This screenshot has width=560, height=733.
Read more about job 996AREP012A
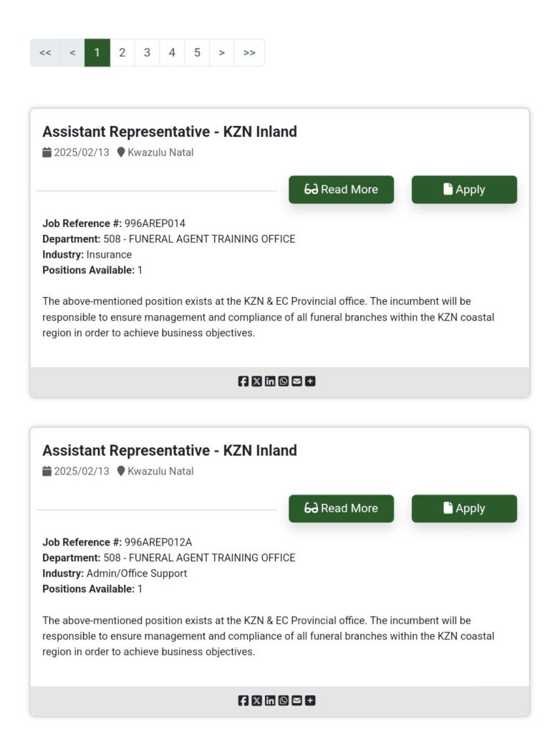click(341, 508)
